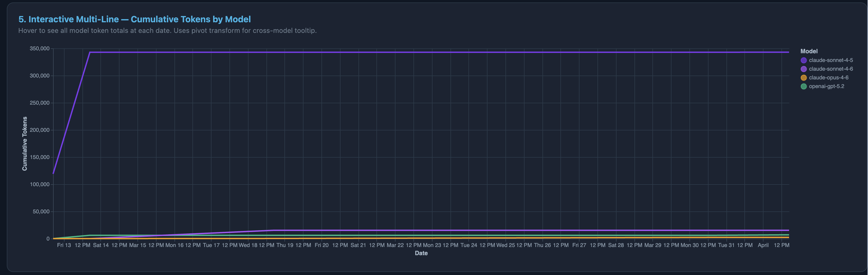Click the April date tick label
The image size is (868, 275).
tap(763, 245)
